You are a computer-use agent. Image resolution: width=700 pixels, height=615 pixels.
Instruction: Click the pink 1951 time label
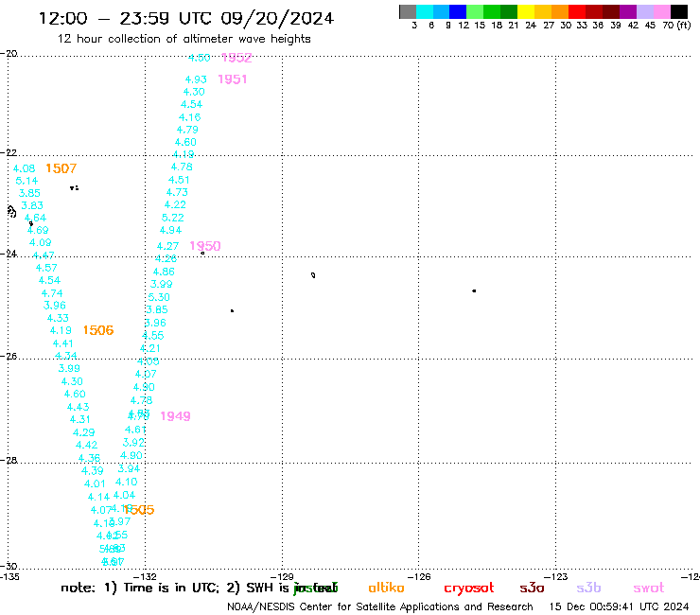(232, 79)
